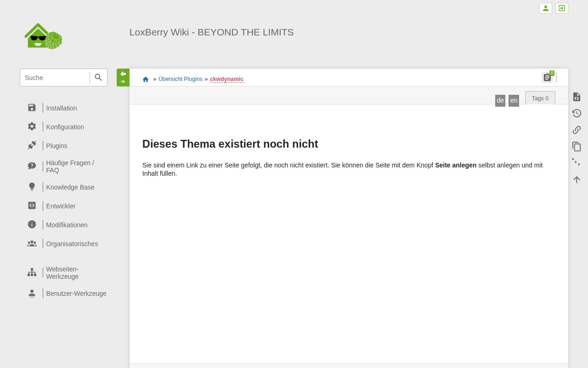Toggle the green sidebar collapse arrows
Image resolution: width=588 pixels, height=368 pixels.
click(123, 77)
